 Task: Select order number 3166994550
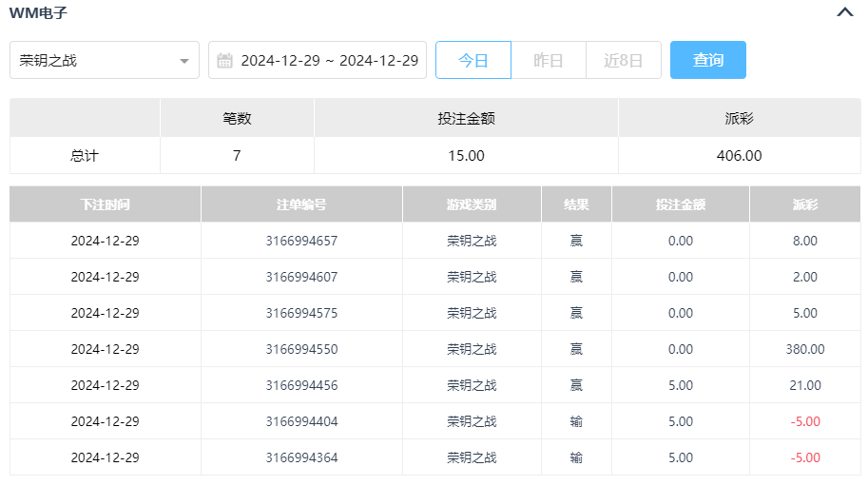tap(301, 349)
